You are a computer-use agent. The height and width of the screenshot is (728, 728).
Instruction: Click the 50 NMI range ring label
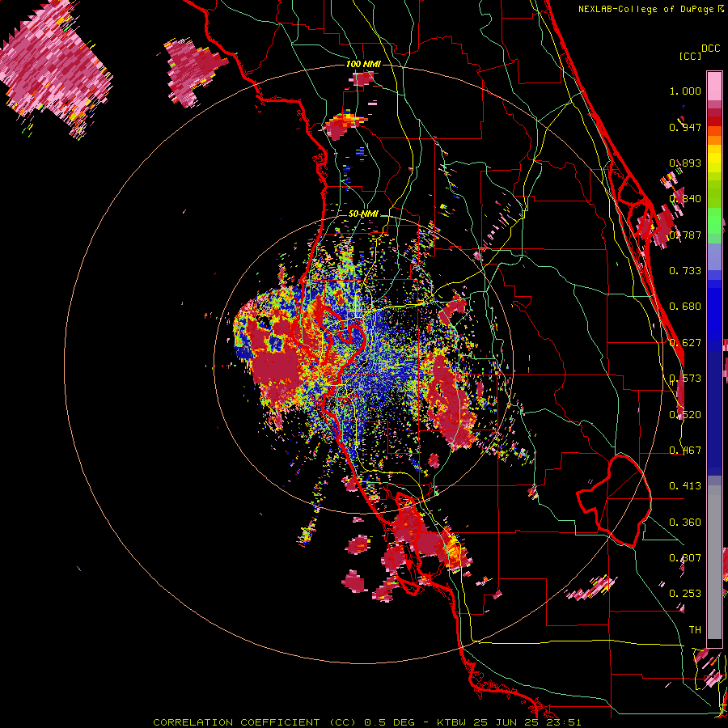(x=363, y=214)
